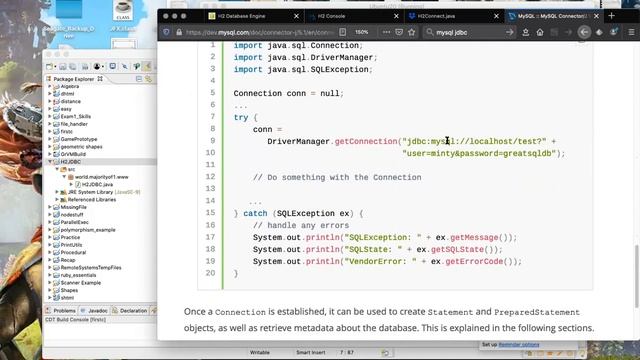Click the site security padlock icon
This screenshot has height=360, width=640.
point(179,32)
